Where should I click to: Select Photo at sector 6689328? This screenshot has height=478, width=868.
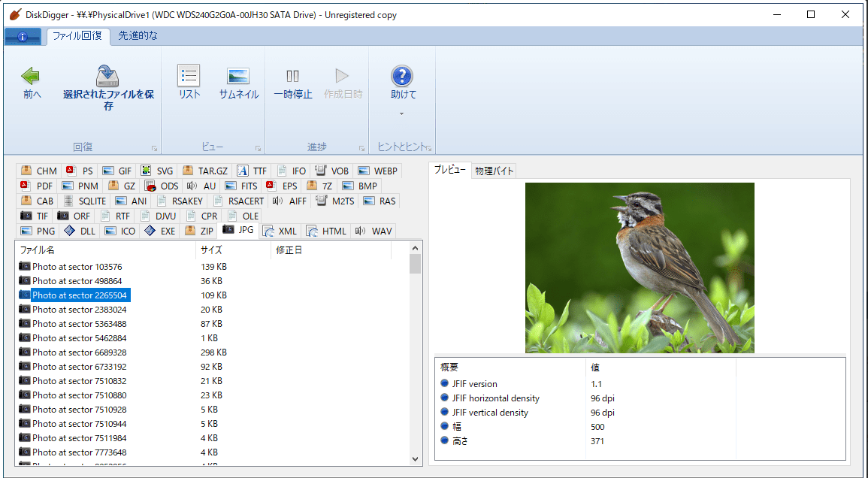79,352
